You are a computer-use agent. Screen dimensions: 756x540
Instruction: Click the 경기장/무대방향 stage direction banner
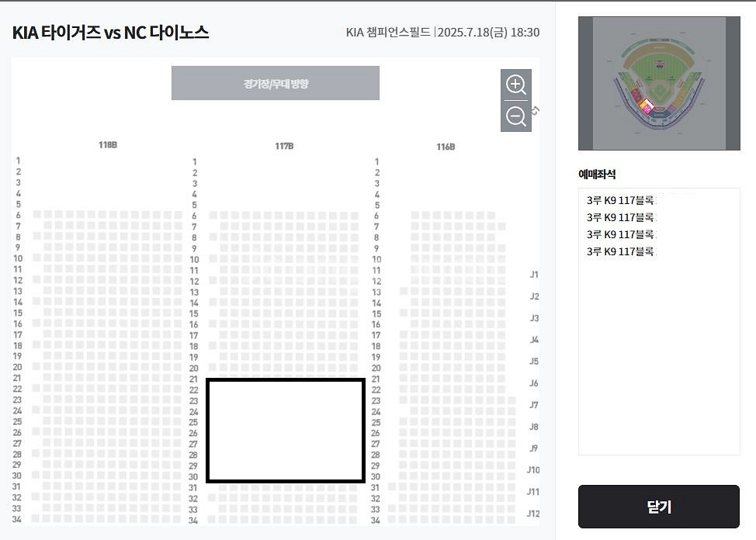tap(276, 84)
